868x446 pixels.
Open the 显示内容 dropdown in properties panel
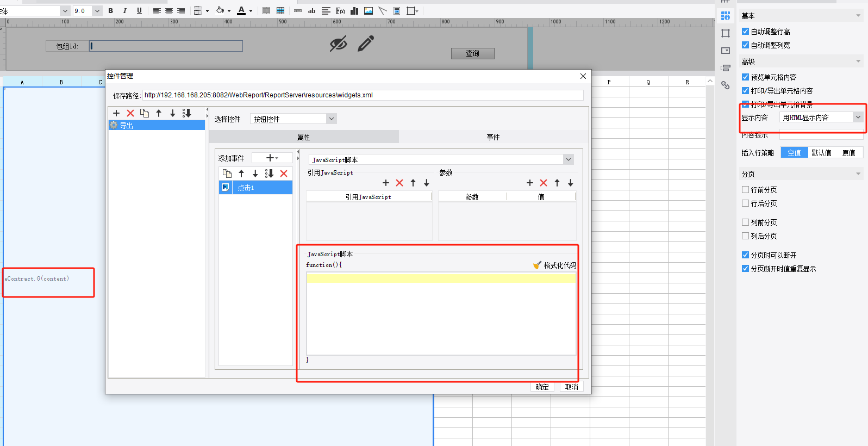click(858, 117)
